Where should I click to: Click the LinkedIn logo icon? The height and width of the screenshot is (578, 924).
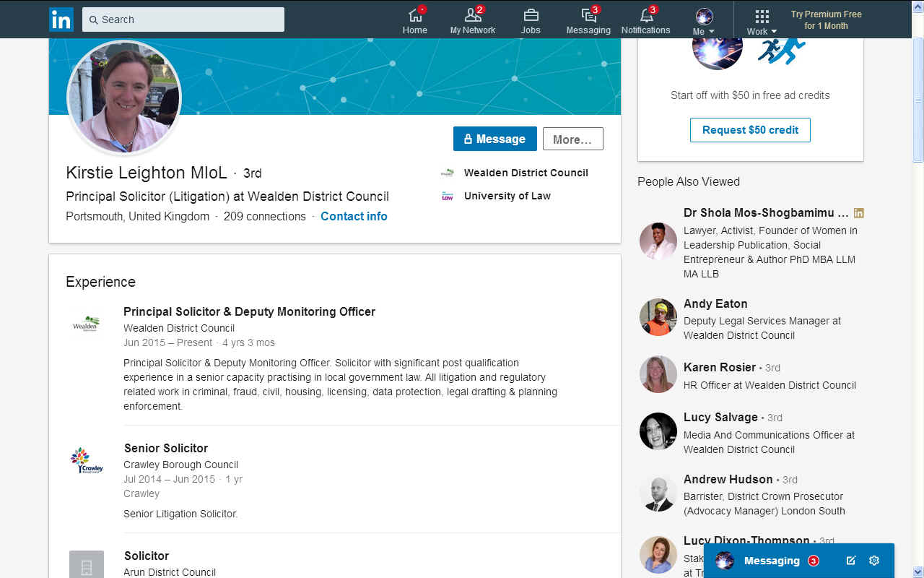tap(61, 20)
